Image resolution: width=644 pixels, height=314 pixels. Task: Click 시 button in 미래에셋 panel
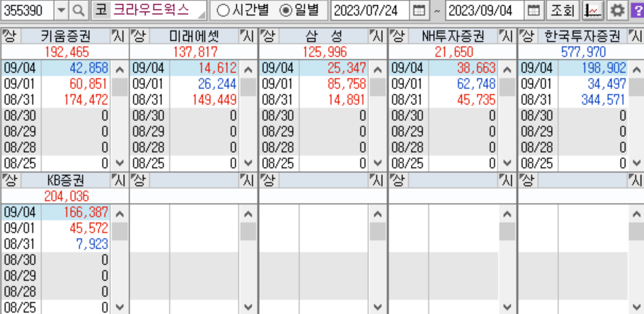point(248,37)
